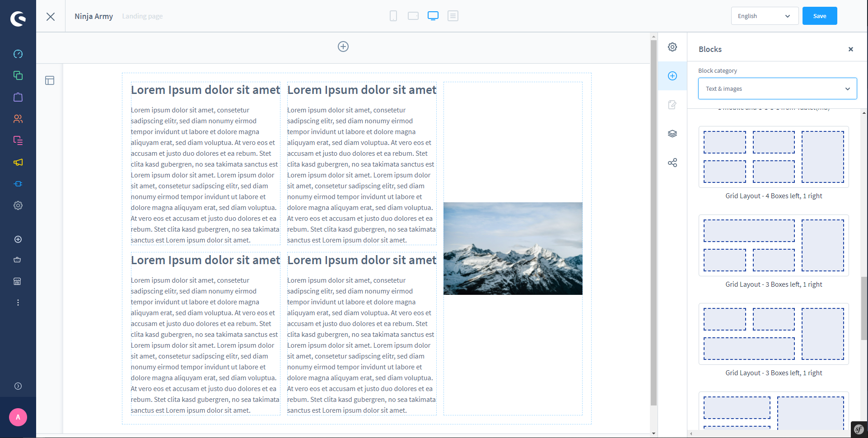Open the Marketing megaphone sidebar icon
868x438 pixels.
(x=18, y=162)
